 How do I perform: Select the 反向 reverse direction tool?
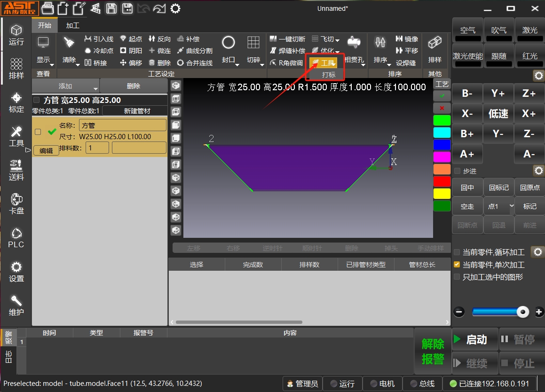(159, 39)
